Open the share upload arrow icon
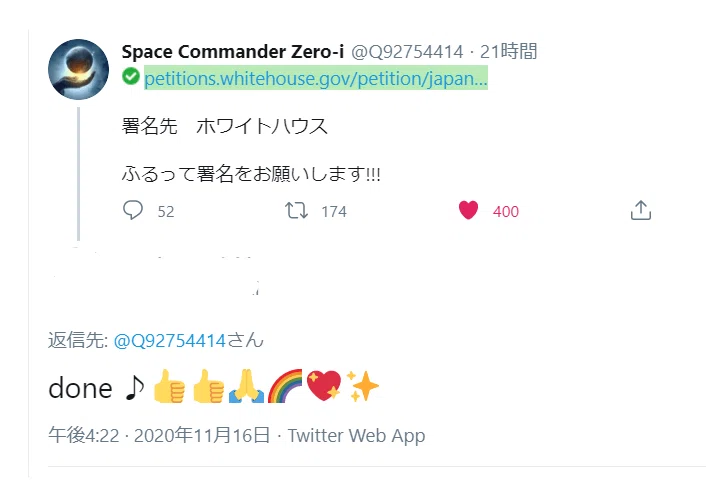 tap(641, 210)
